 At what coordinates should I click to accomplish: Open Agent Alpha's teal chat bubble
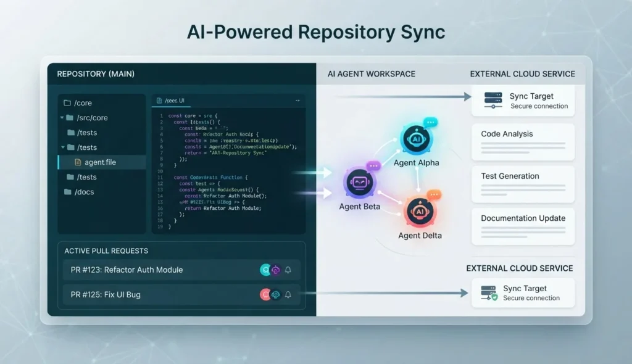click(x=430, y=122)
